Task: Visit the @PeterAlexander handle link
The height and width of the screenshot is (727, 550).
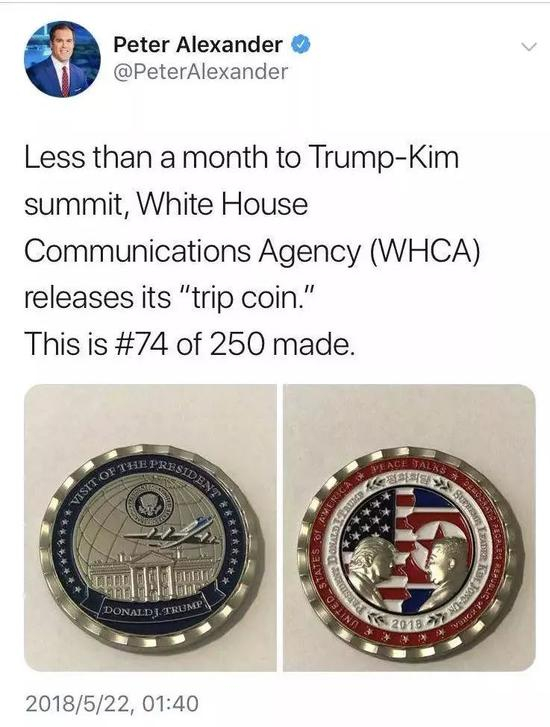Action: pos(200,71)
